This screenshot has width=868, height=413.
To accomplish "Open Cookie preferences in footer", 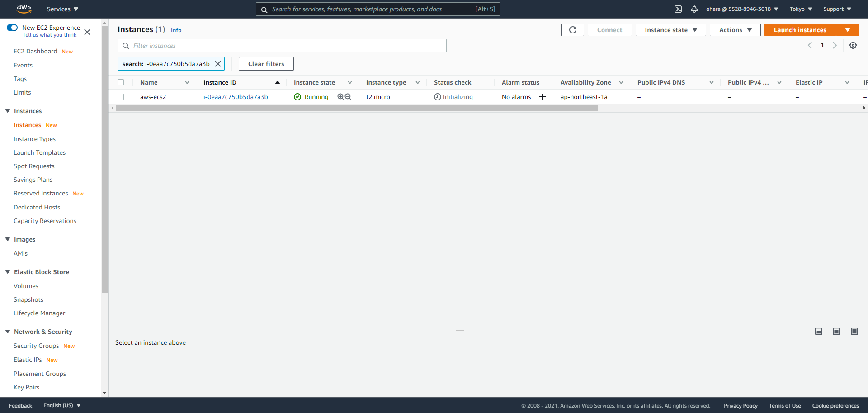I will click(x=835, y=406).
